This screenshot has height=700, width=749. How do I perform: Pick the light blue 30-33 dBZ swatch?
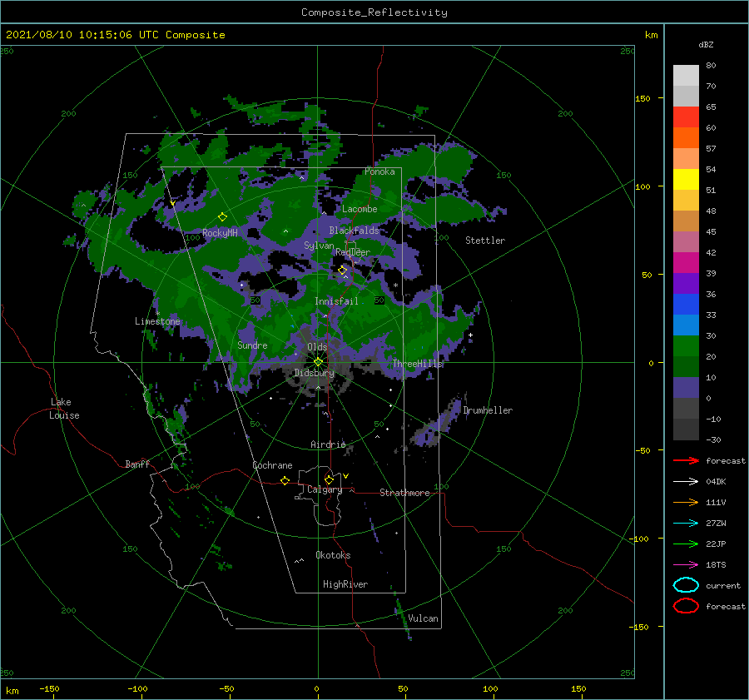pyautogui.click(x=686, y=325)
